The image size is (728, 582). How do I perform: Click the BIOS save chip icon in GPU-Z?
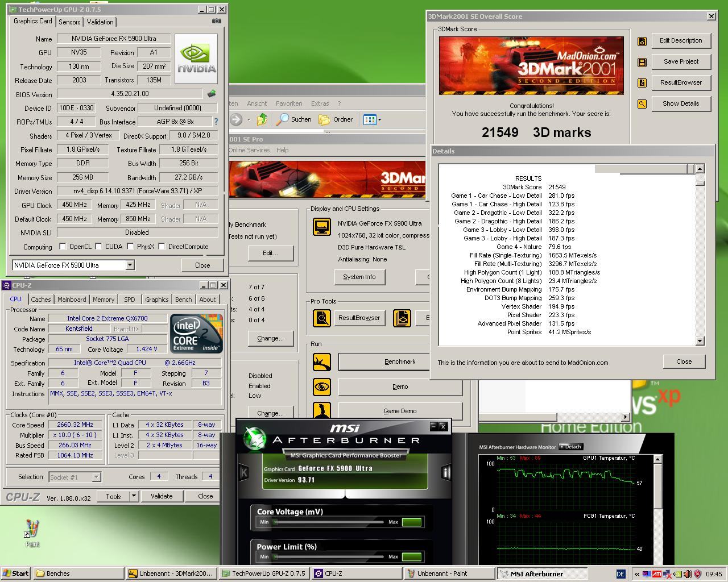[212, 94]
